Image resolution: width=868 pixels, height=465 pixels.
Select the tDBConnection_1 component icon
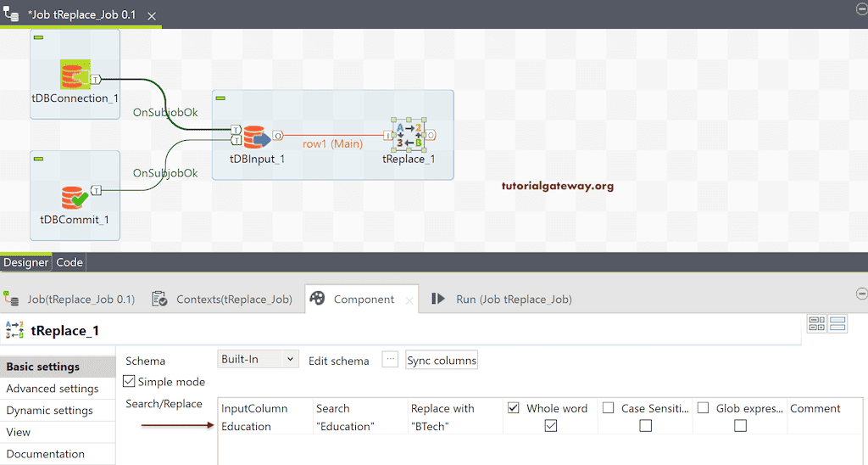coord(75,75)
